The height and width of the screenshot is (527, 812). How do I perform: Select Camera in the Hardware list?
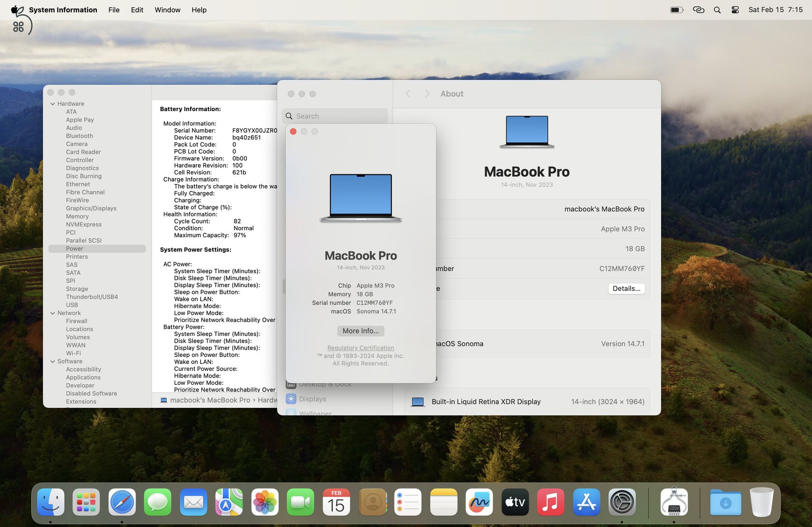(x=77, y=144)
